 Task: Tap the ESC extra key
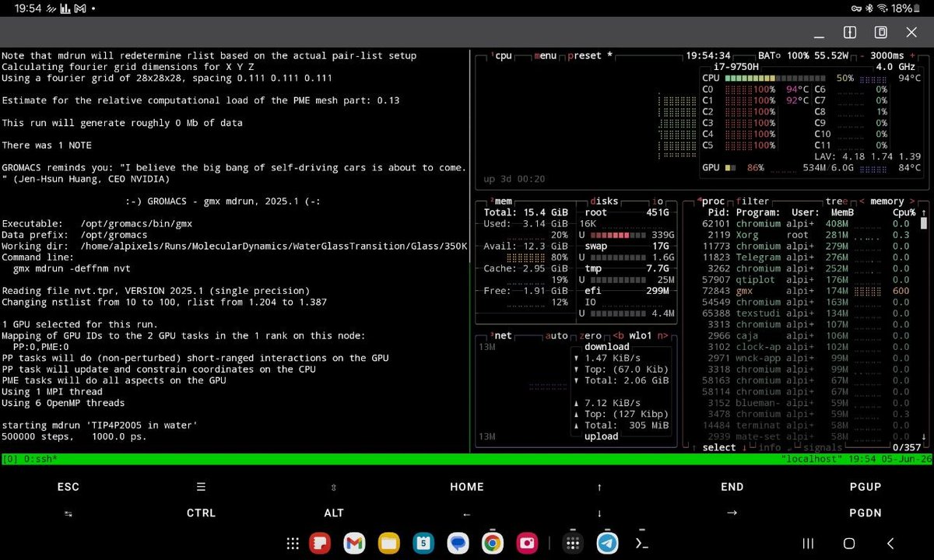[68, 487]
